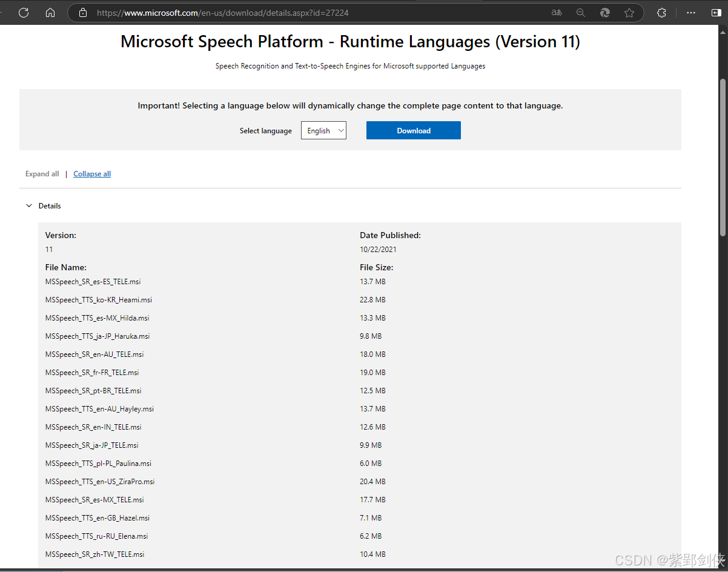728x572 pixels.
Task: Click the Speech Recognition subtitle text
Action: click(x=350, y=66)
